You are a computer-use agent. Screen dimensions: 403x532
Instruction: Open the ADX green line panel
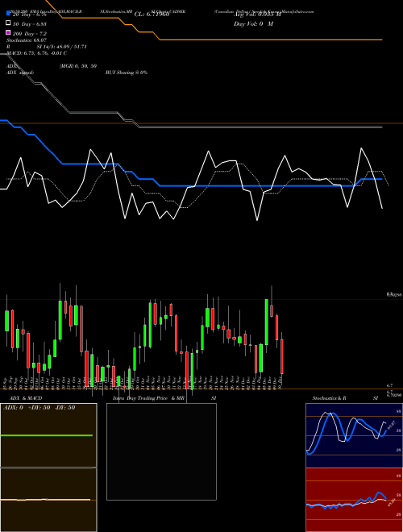48,435
